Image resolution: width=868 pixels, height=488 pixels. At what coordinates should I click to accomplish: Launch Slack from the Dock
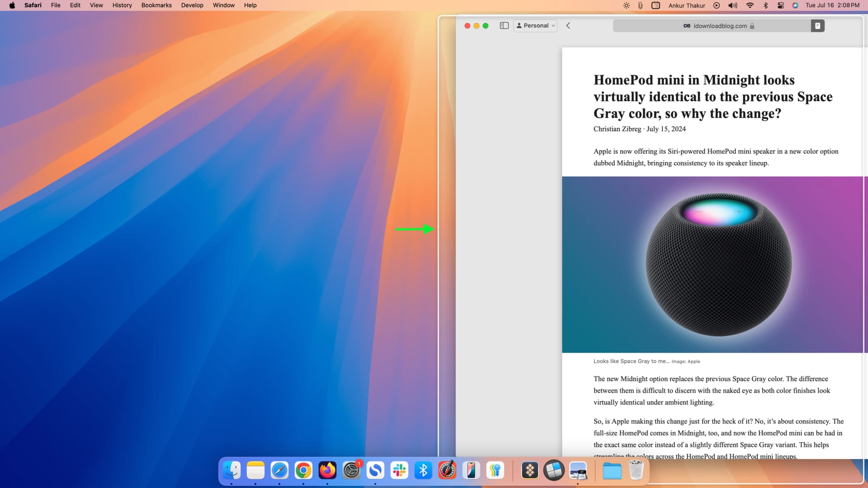tap(400, 470)
